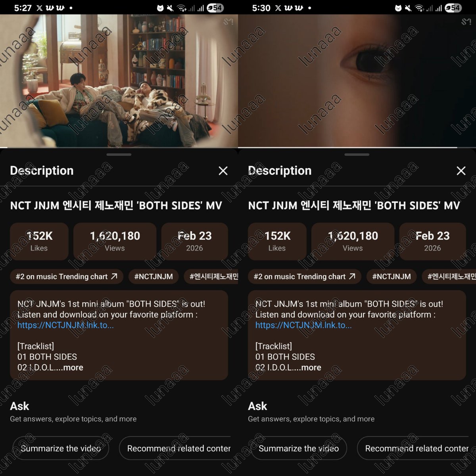Tap the 5:30 clock in the status bar

tap(261, 8)
